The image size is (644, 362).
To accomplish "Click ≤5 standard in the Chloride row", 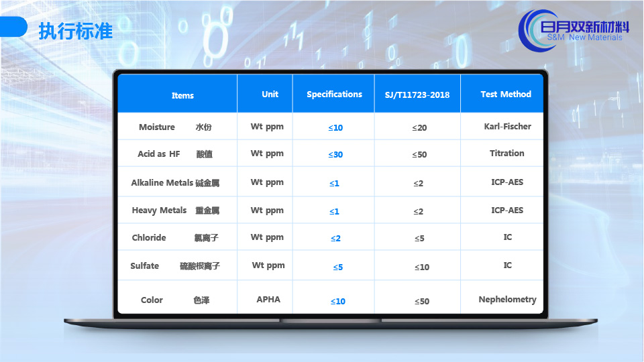I will tap(419, 239).
